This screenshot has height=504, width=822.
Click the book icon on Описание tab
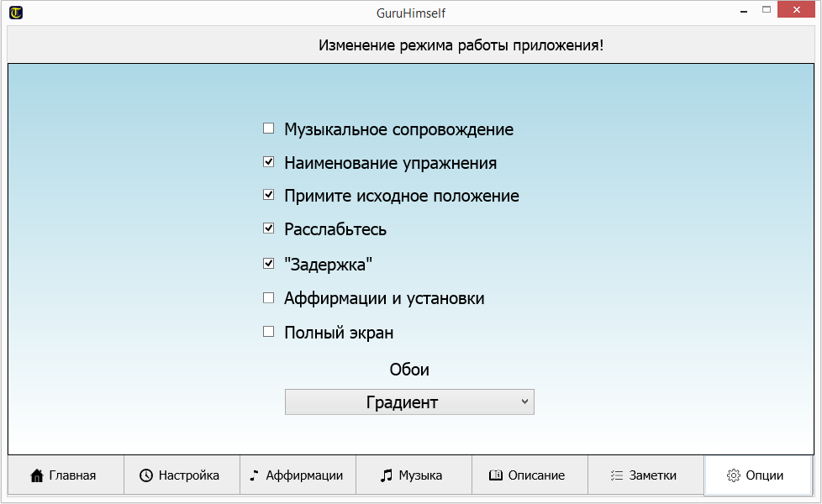pyautogui.click(x=496, y=475)
